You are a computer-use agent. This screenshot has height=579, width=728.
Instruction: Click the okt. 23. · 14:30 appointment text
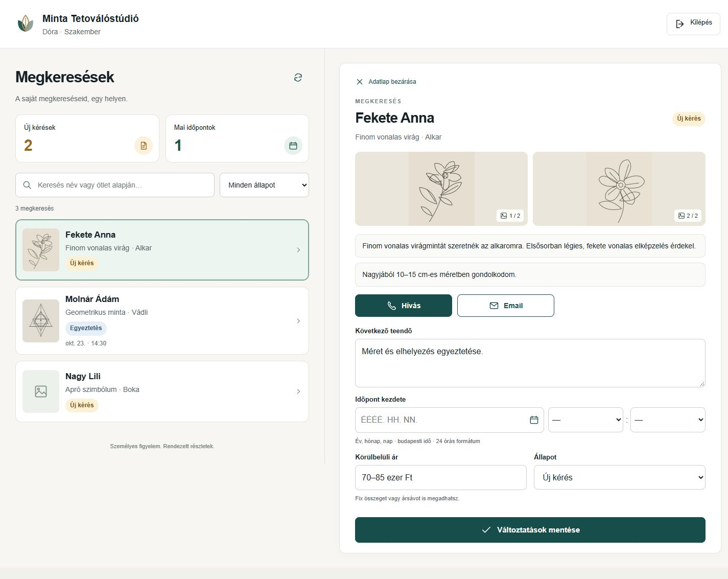point(86,343)
